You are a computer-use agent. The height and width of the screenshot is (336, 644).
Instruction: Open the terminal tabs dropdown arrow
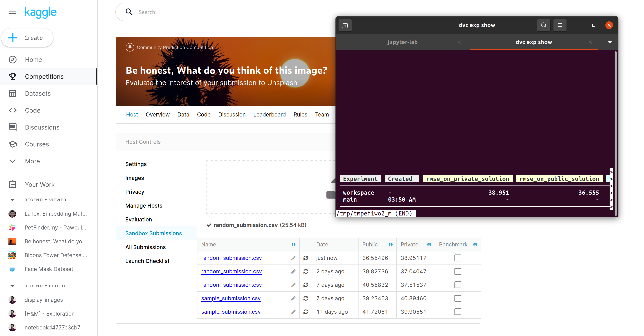[610, 42]
